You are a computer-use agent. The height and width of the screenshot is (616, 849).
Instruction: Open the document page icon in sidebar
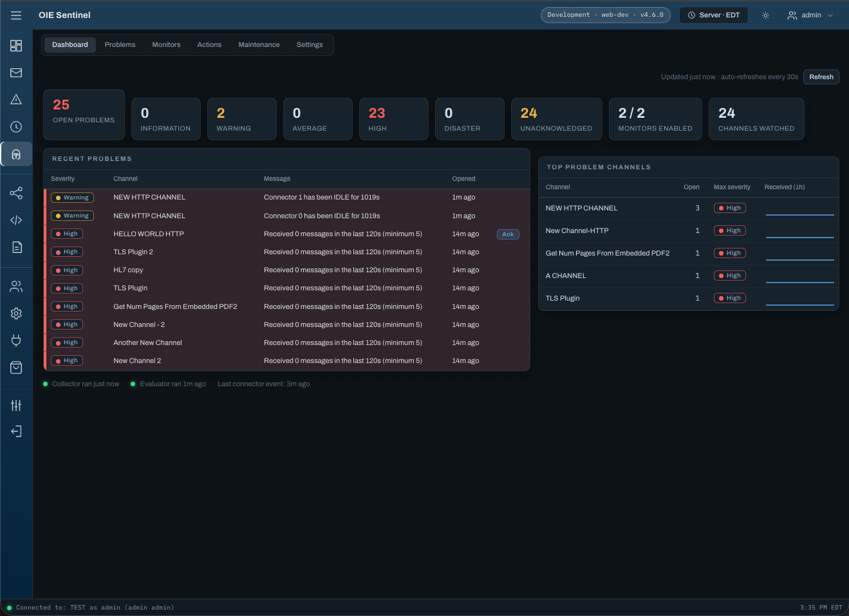pyautogui.click(x=16, y=247)
